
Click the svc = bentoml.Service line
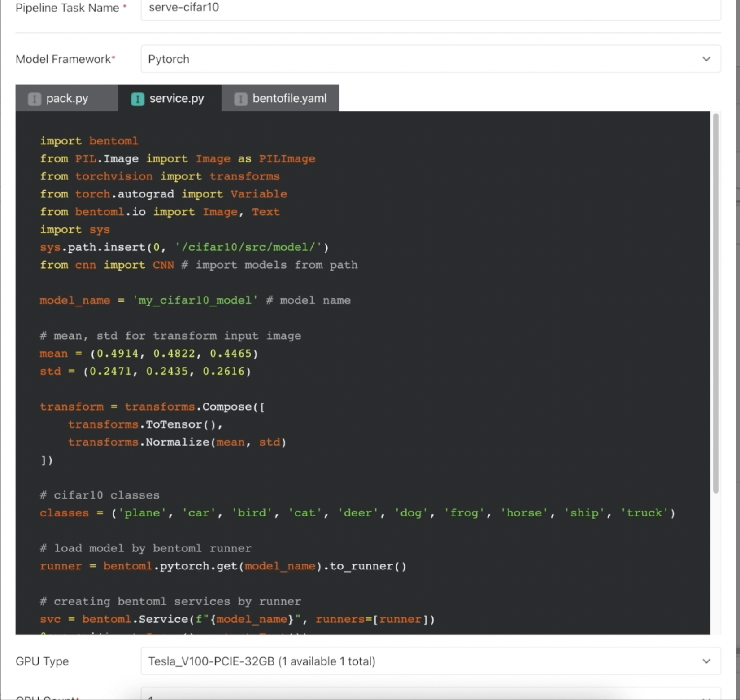coord(237,619)
